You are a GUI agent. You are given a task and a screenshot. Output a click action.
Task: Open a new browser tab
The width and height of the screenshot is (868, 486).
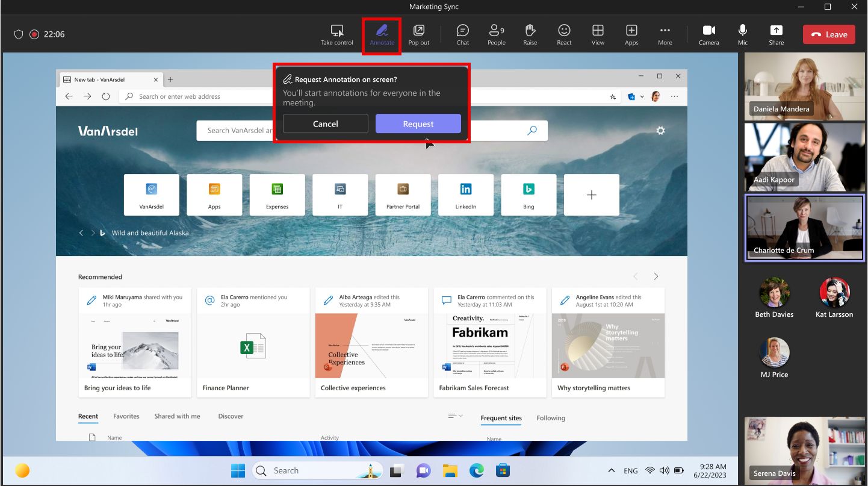tap(170, 79)
